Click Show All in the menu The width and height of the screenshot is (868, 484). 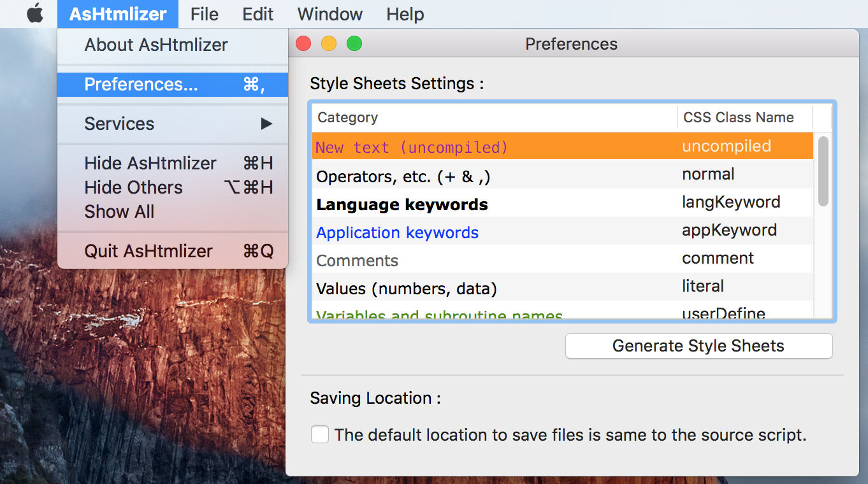(119, 212)
